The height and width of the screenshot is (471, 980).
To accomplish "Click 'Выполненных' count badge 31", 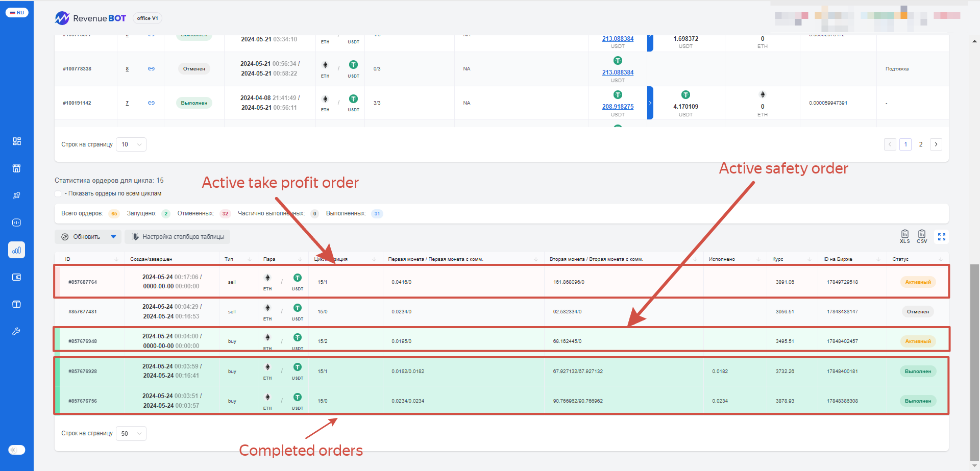I will click(x=377, y=214).
